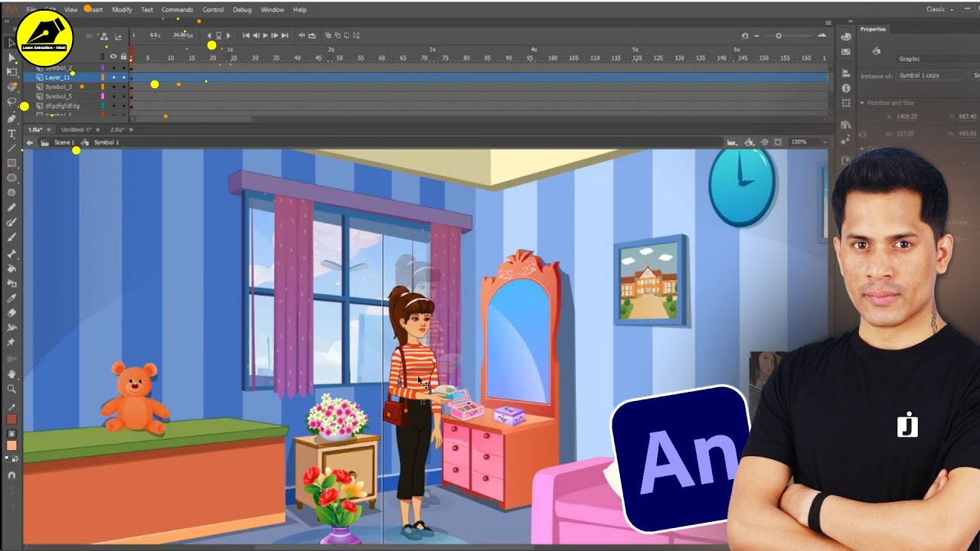Toggle visibility dot of Symbol_5 layer
980x551 pixels.
[113, 96]
